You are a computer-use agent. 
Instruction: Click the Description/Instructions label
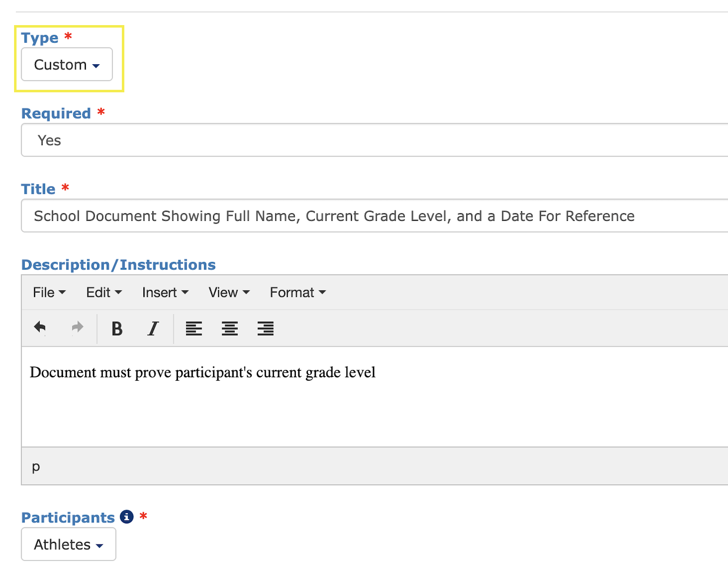[118, 264]
